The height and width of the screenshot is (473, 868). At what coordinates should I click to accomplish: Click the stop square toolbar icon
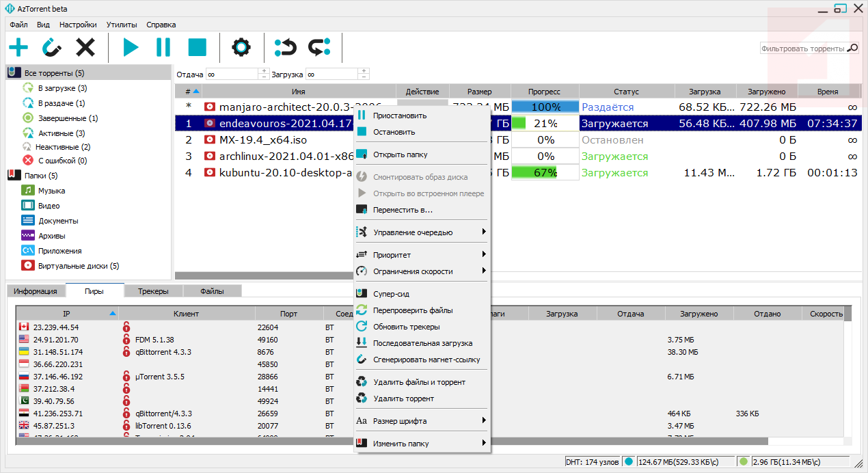(x=197, y=47)
